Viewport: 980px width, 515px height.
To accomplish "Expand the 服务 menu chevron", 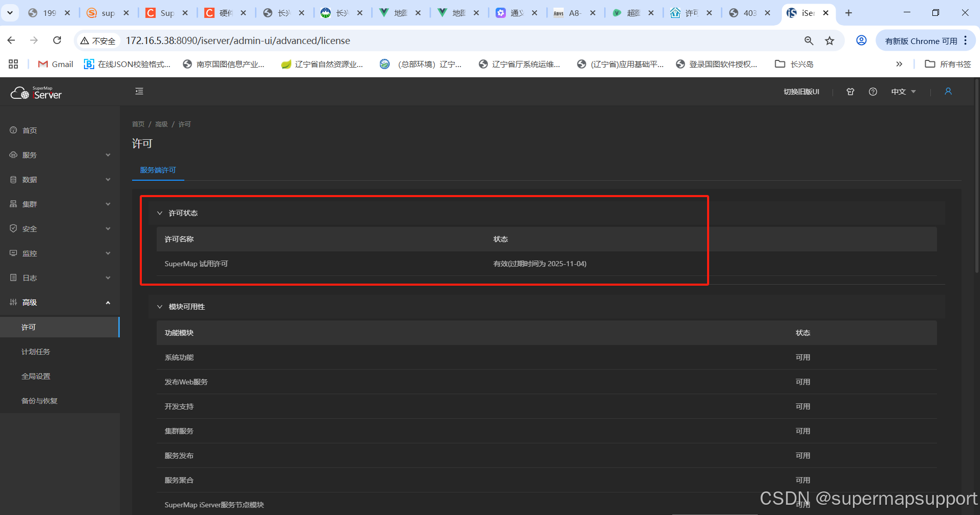I will pos(108,155).
